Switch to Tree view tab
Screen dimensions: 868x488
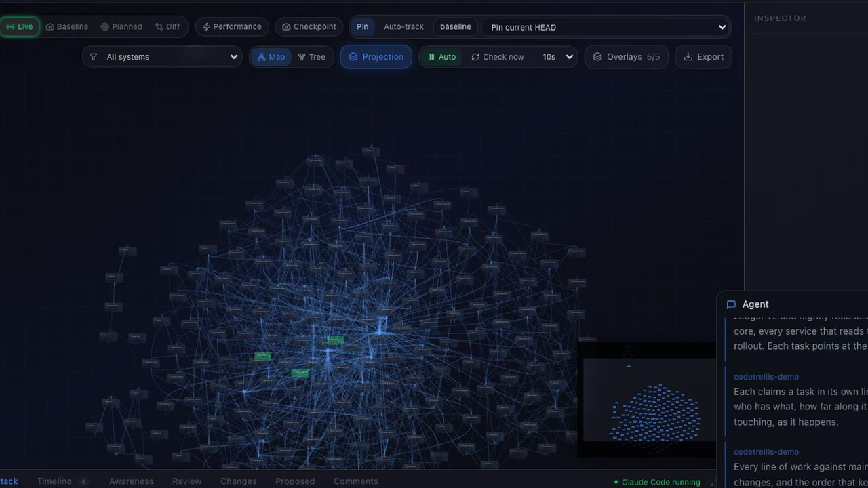[312, 57]
